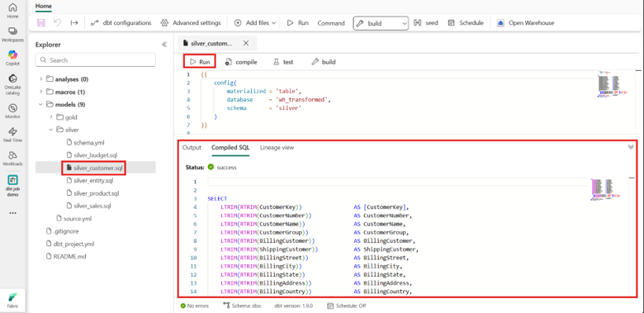This screenshot has width=644, height=313.
Task: Click the materialized = 'table' config line
Action: [x=264, y=91]
